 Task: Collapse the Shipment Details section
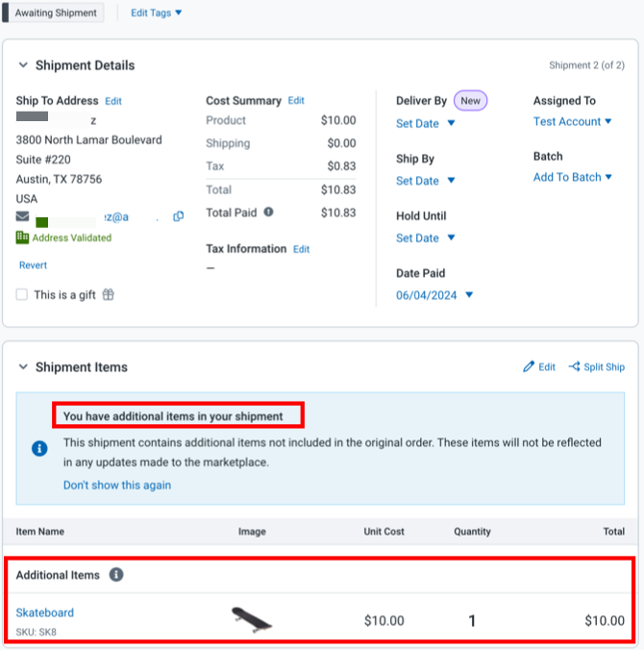[x=23, y=65]
